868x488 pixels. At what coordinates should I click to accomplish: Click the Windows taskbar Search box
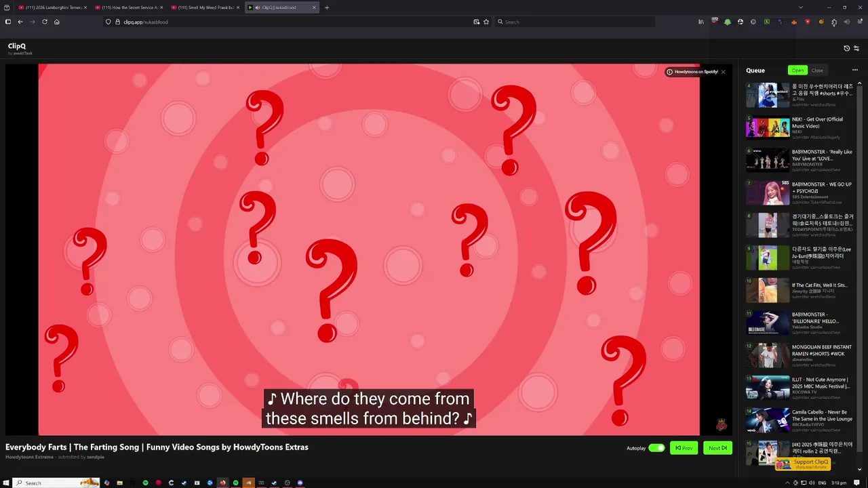(56, 483)
